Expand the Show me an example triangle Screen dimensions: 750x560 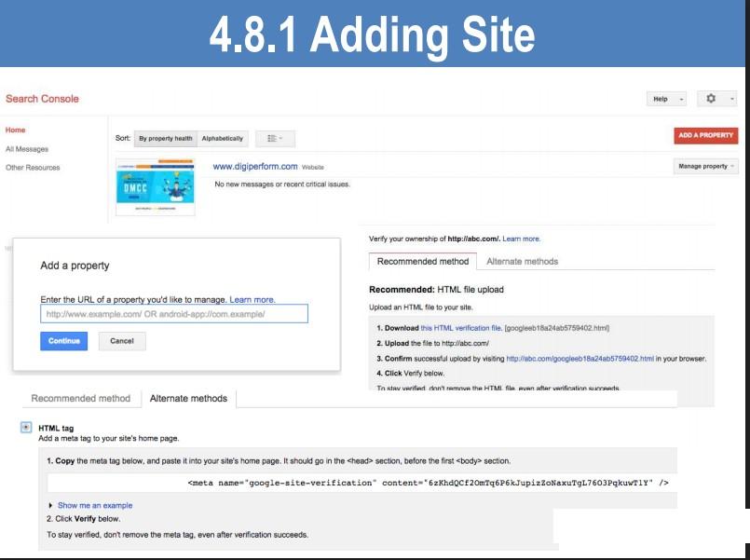tap(50, 505)
